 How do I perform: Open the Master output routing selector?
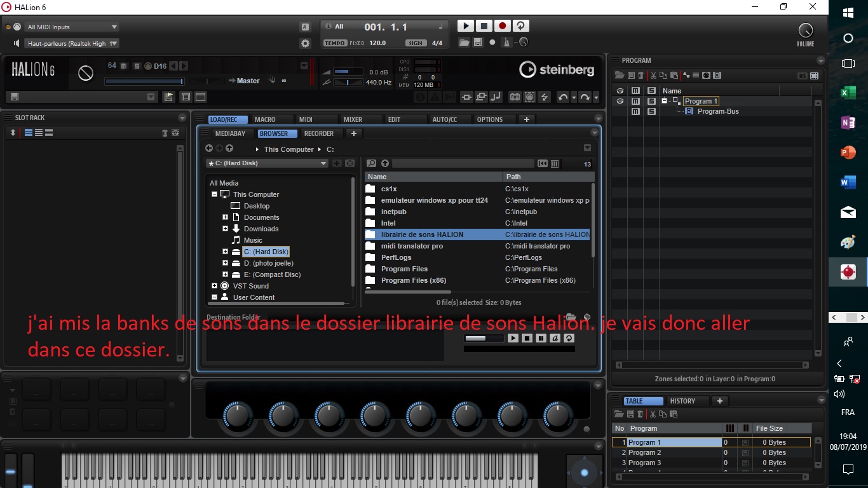click(248, 81)
